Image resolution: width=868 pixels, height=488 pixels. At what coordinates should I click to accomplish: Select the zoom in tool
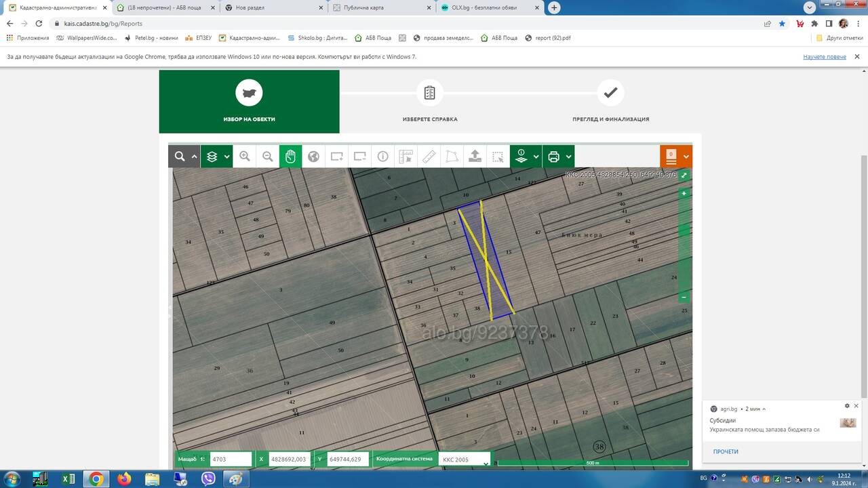pos(245,157)
